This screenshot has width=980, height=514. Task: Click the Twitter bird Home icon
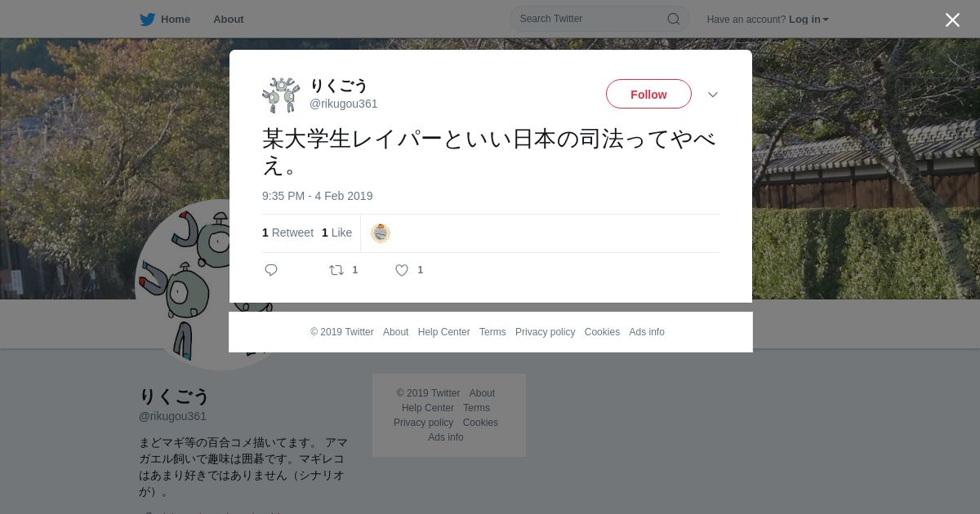[x=147, y=20]
